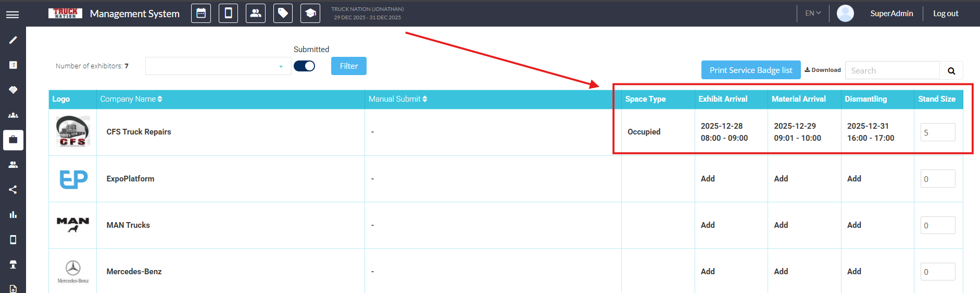
Task: Click the magnifier search button
Action: point(951,70)
